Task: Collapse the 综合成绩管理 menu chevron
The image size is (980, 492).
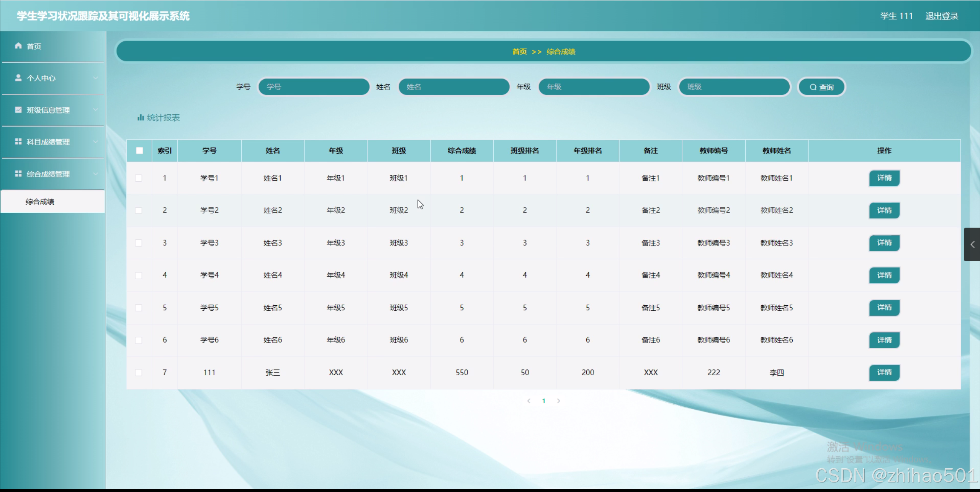Action: coord(95,174)
